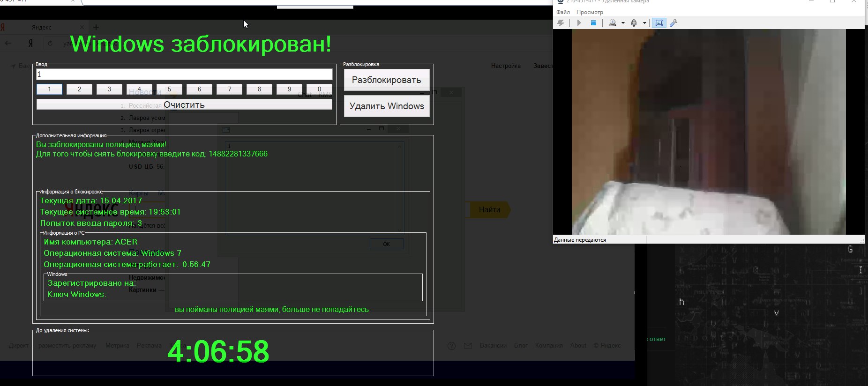Start camera playback with the play icon
This screenshot has height=386, width=868.
(x=579, y=23)
